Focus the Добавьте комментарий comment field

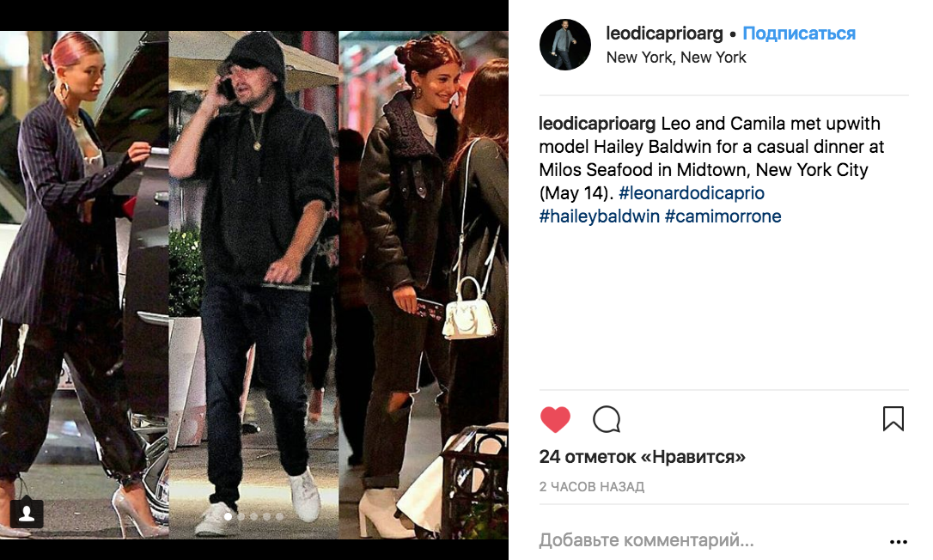point(647,540)
